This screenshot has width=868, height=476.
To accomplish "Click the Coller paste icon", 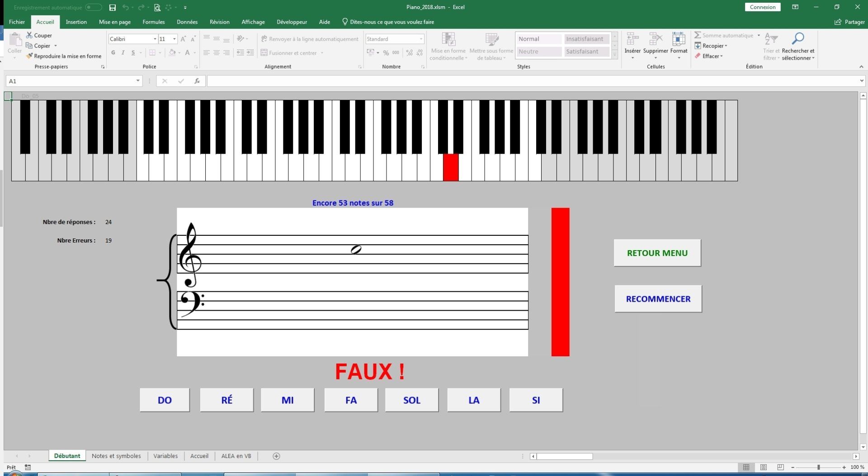I will point(14,41).
